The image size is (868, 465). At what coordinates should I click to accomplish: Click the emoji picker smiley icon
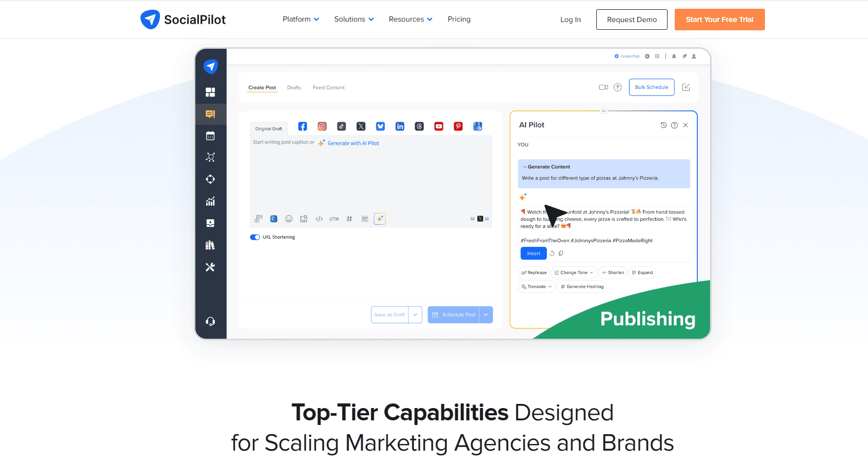(x=289, y=219)
